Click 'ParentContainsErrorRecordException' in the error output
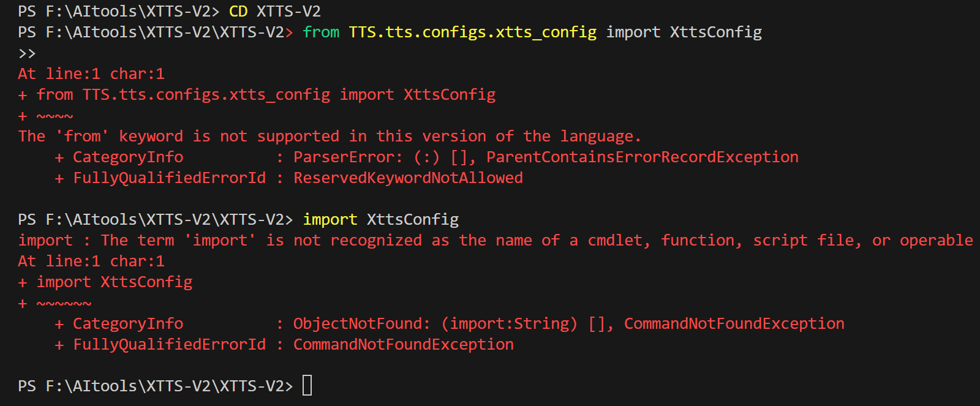Viewport: 980px width, 406px height. (x=642, y=157)
